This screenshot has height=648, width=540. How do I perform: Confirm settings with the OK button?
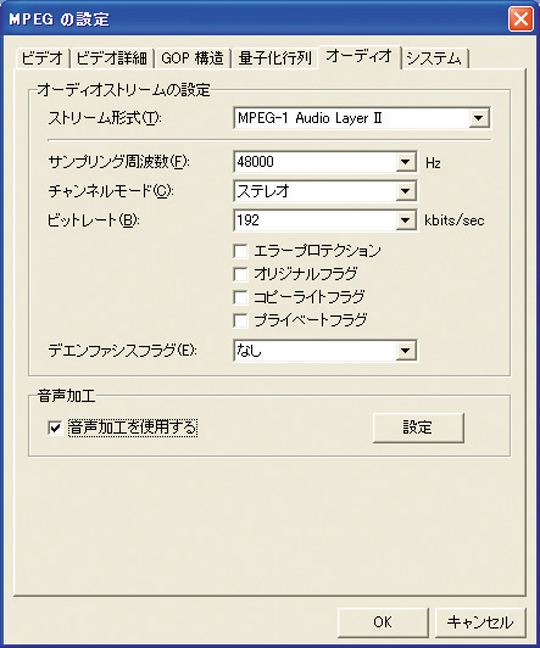click(x=383, y=622)
